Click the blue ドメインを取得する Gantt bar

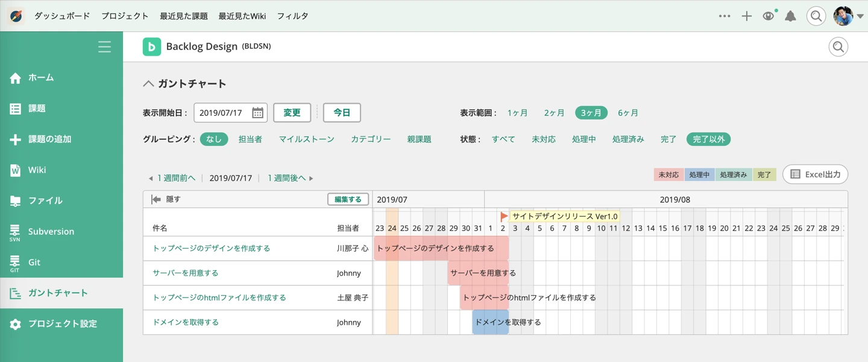coord(490,322)
